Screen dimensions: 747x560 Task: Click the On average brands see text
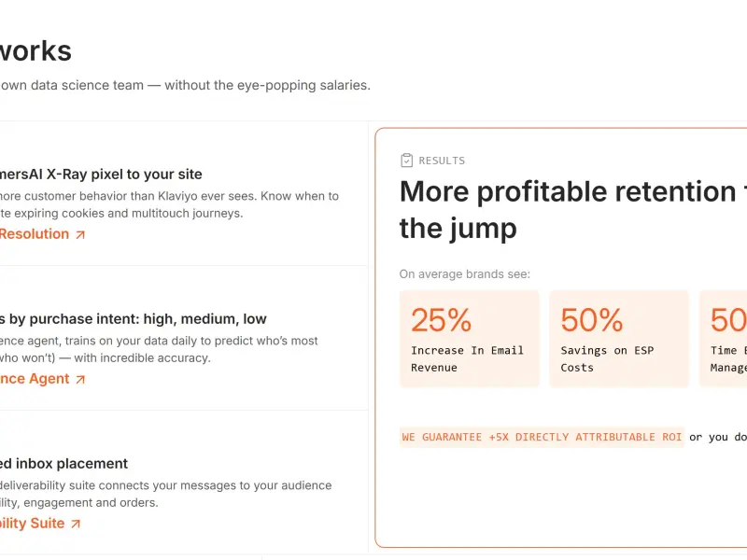pyautogui.click(x=464, y=274)
